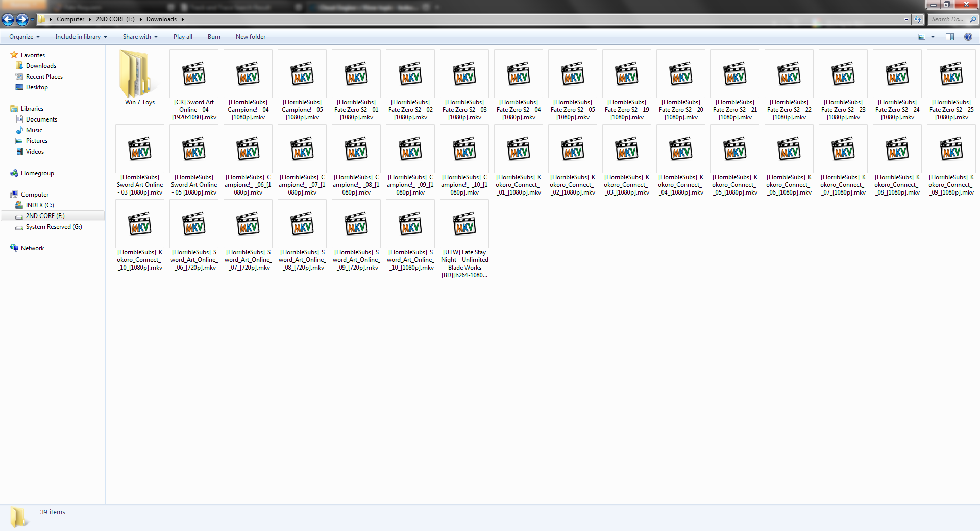Select Kokoro_Connect_-_01_[1080p].mkv icon
Viewport: 980px width, 531px height.
click(x=519, y=149)
